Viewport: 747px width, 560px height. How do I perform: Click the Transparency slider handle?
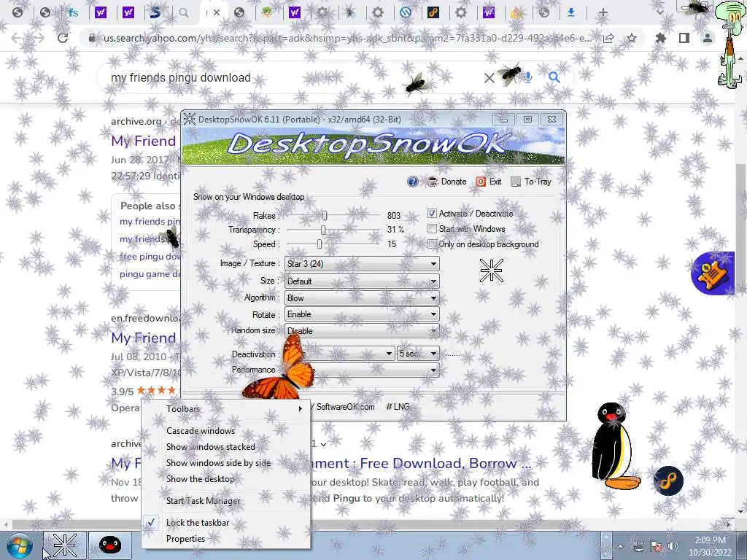[323, 230]
